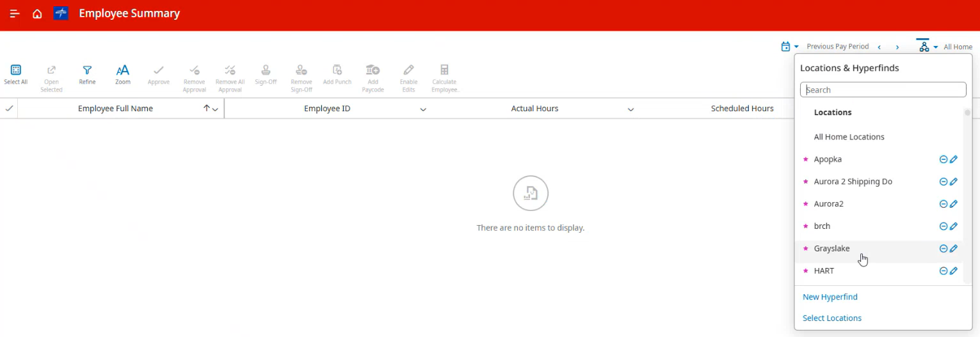Click the Employee Summary page title

(129, 13)
